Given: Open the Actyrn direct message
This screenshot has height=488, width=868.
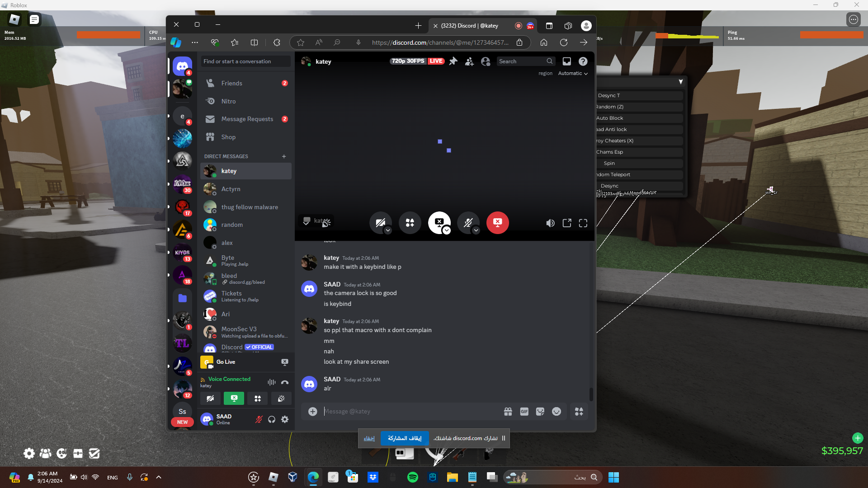Looking at the screenshot, I should (x=246, y=189).
